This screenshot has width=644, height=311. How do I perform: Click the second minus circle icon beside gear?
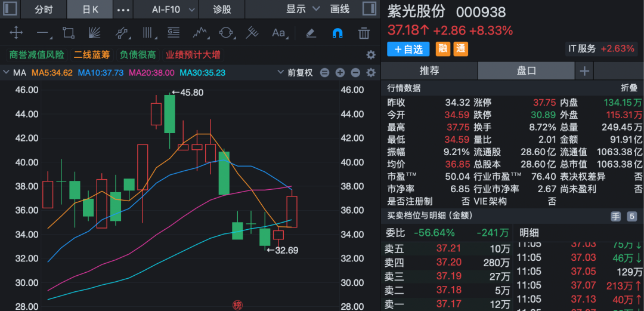coord(355,73)
